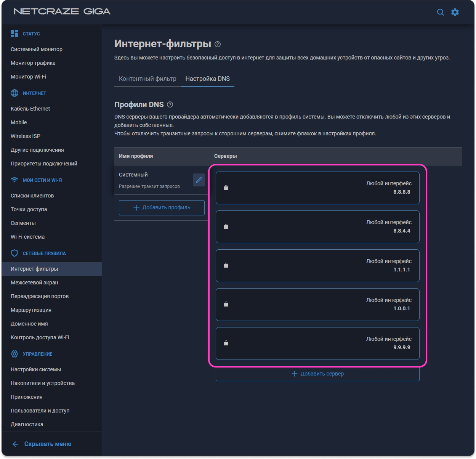The width and height of the screenshot is (476, 459).
Task: Switch to Контентный фильтр tab
Action: click(x=147, y=79)
